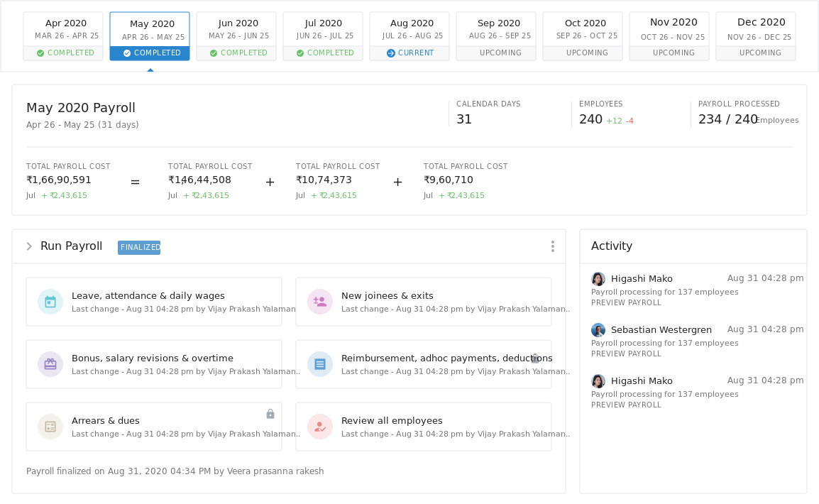Click the Reimbursement, adhoc payments receipt icon
Viewport: 819px width, 504px height.
[320, 364]
